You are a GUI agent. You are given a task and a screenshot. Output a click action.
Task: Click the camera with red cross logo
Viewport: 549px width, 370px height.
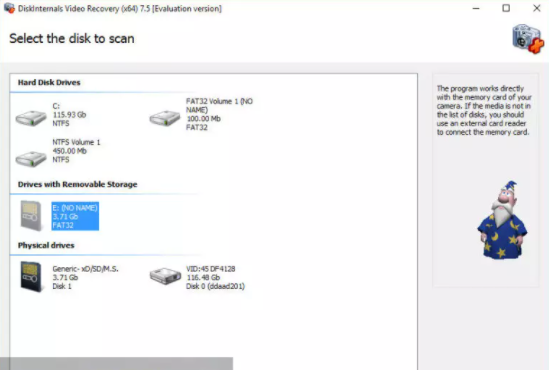[528, 39]
